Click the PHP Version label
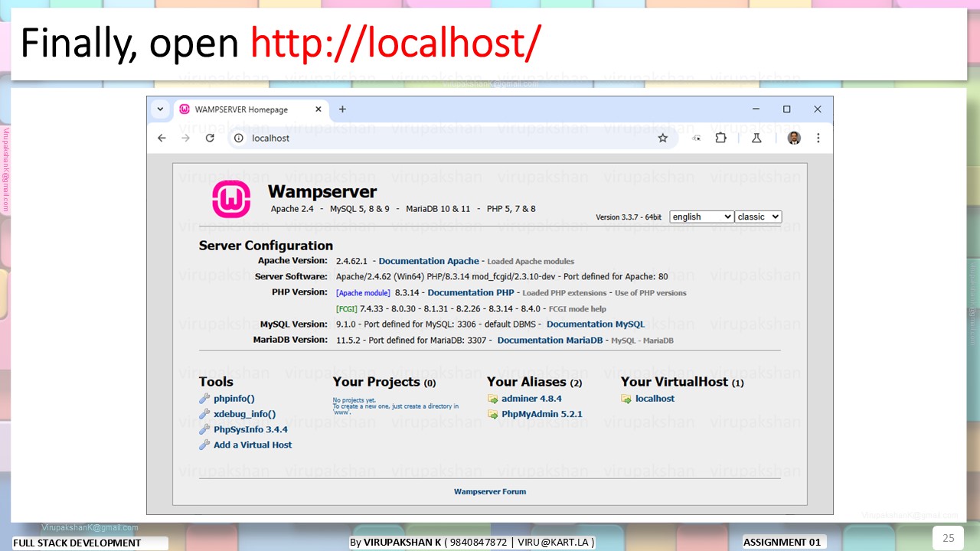 [x=299, y=292]
